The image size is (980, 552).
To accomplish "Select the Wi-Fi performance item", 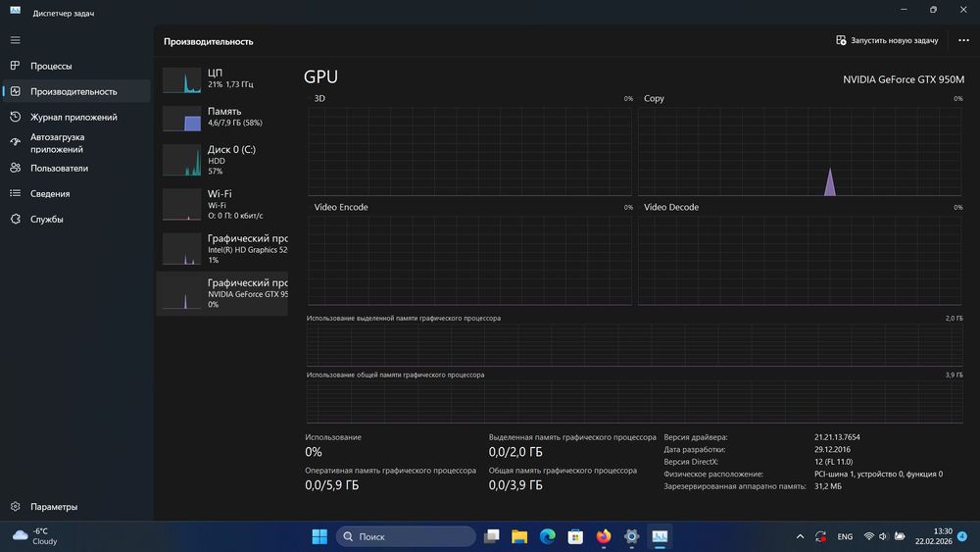I will coord(222,204).
